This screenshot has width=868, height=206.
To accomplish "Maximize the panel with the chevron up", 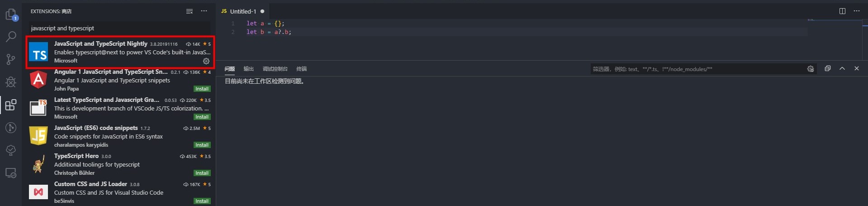I will 842,69.
